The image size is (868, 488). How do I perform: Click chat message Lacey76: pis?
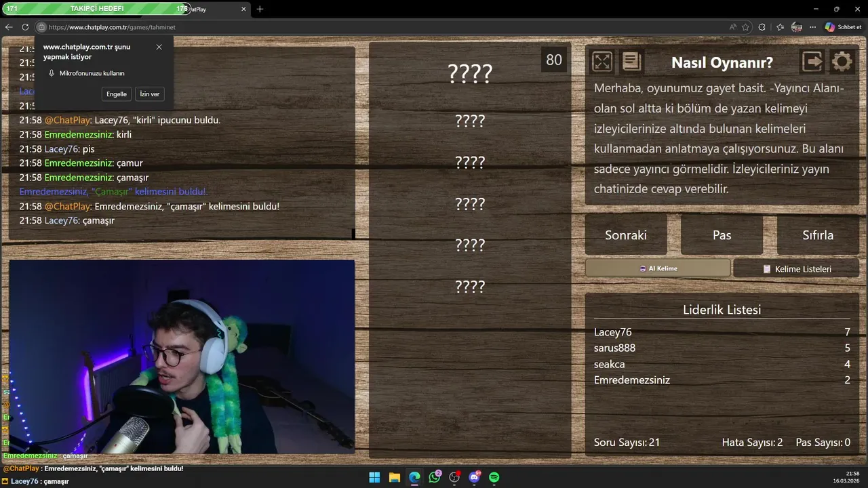click(57, 148)
